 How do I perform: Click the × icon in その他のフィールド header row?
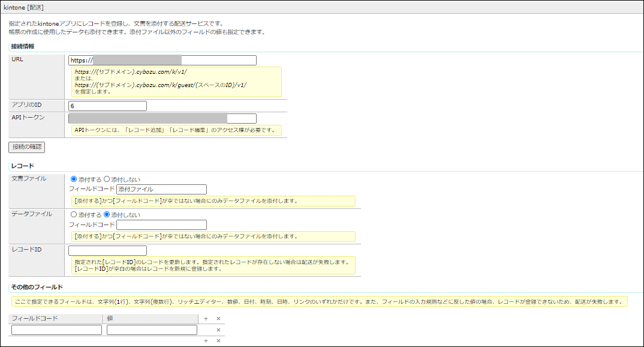(218, 318)
